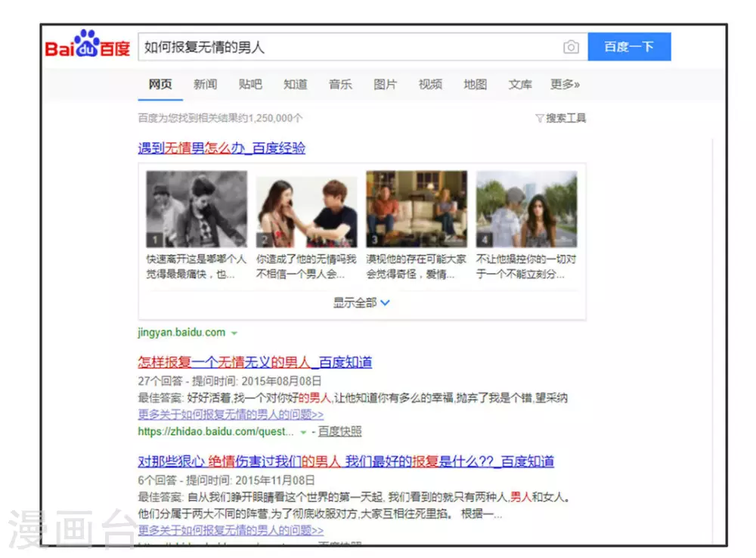Screen dimensions: 756x558
Task: Click the 百度一下 search button
Action: click(x=628, y=47)
